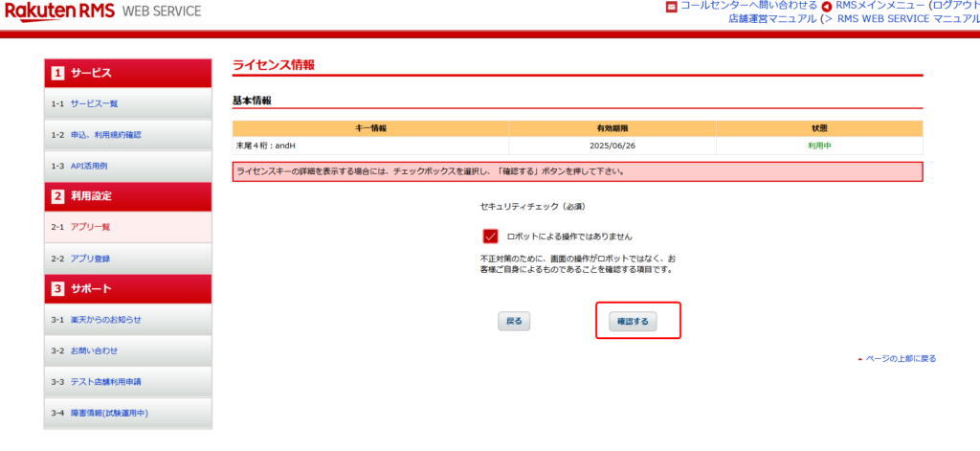Click ページの上部に戻る link
980x451 pixels.
pyautogui.click(x=901, y=359)
